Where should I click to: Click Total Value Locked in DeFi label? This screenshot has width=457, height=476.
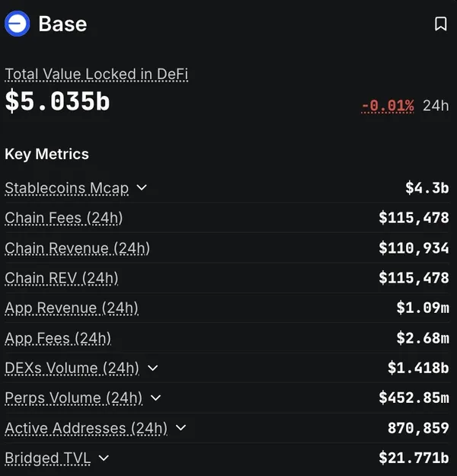click(x=96, y=74)
